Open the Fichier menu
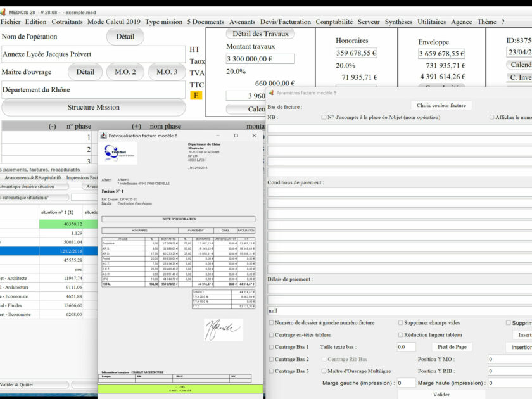 point(11,22)
